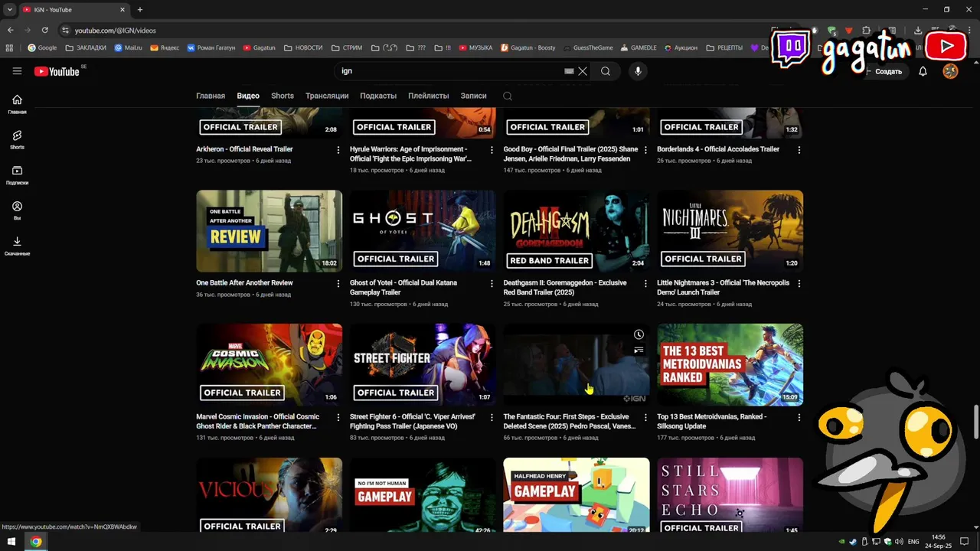Switch to the Записи tab
This screenshot has height=551, width=980.
tap(473, 96)
